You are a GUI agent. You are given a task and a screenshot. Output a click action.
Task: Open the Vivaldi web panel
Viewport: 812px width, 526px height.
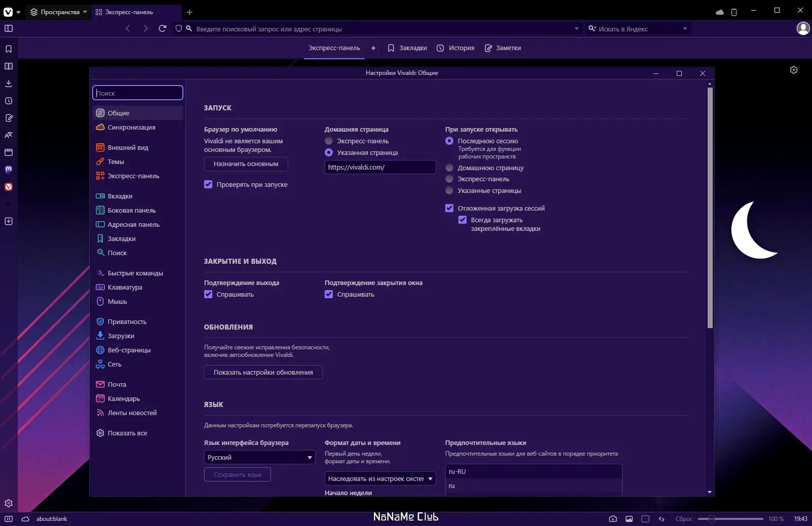click(9, 187)
